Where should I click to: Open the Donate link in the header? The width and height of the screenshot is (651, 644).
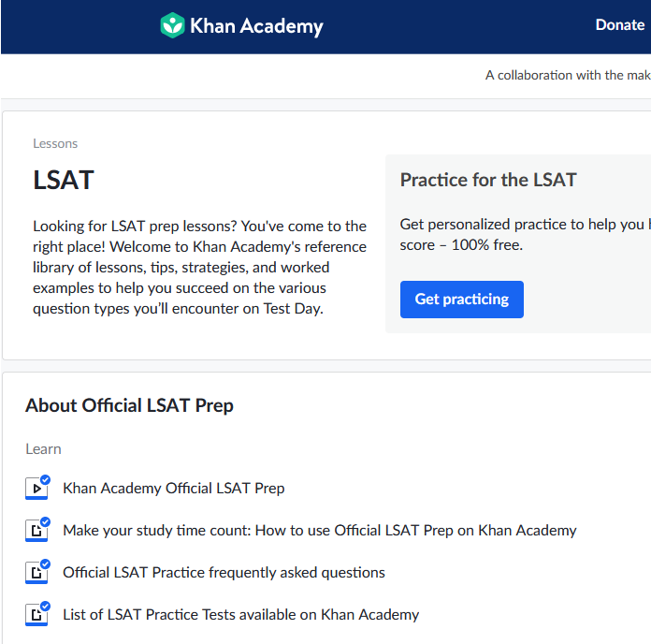[x=620, y=25]
